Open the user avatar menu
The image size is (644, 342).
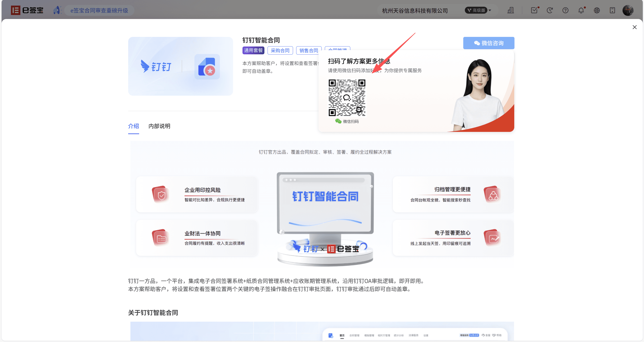[628, 10]
